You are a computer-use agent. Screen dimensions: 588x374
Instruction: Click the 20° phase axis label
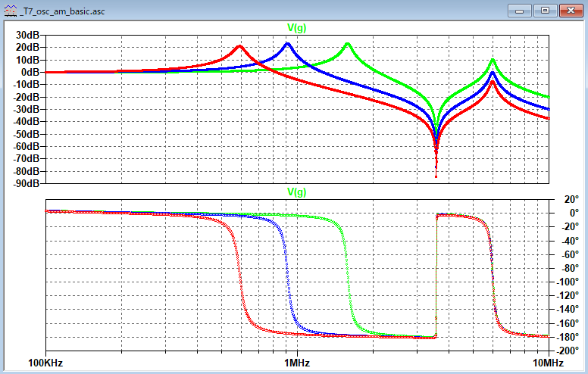click(x=571, y=199)
